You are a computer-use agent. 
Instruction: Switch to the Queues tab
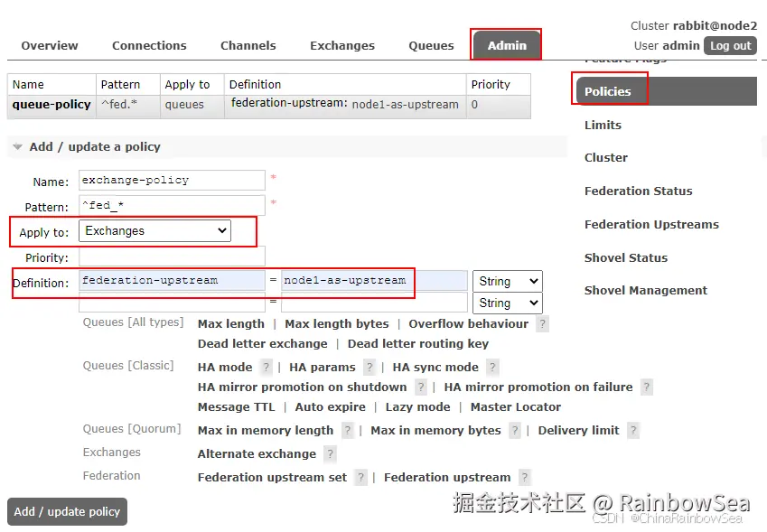(431, 45)
